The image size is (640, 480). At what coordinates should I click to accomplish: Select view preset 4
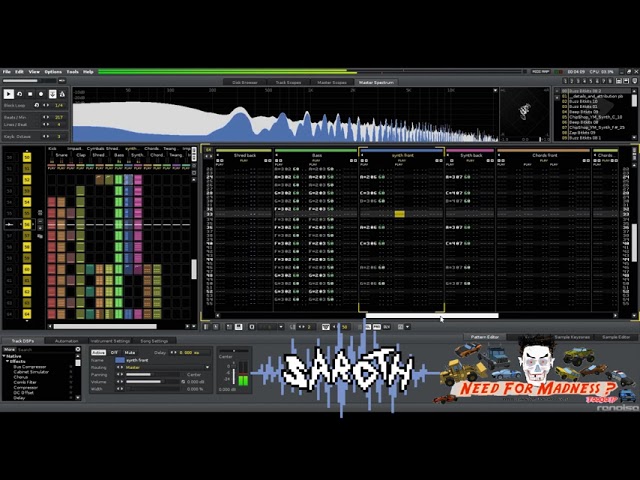(584, 81)
